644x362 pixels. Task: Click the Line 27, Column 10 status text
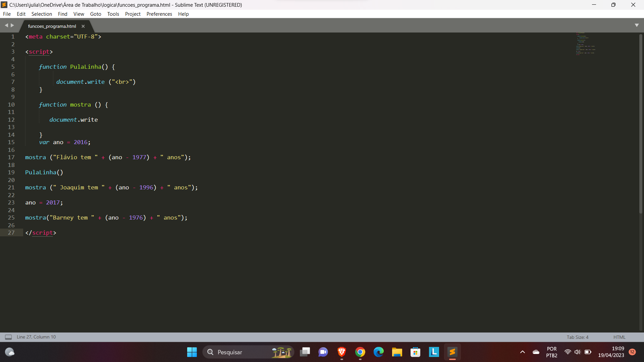pyautogui.click(x=36, y=337)
